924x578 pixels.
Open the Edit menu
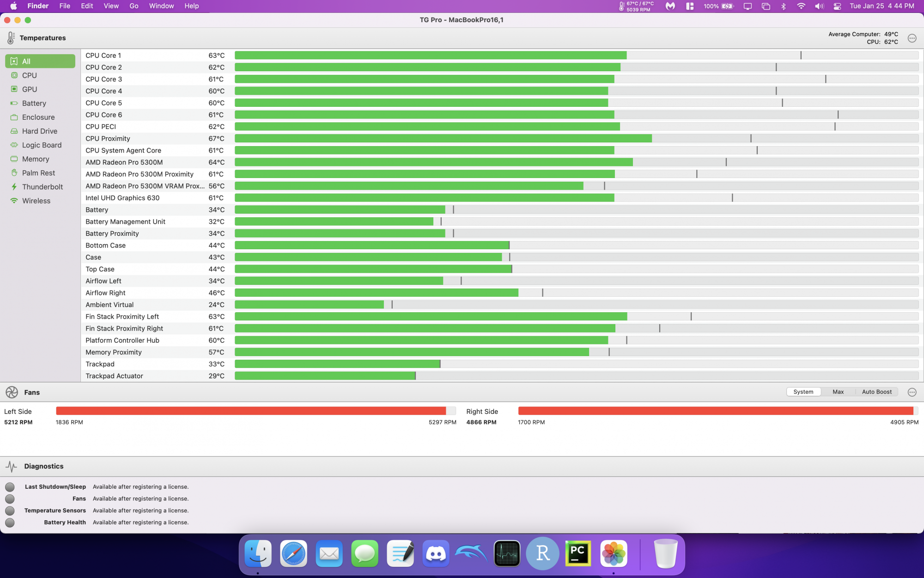87,6
